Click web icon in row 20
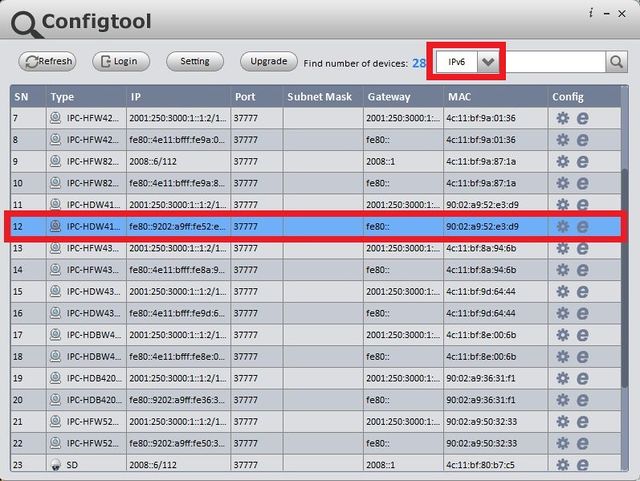This screenshot has width=640, height=481. pos(582,400)
